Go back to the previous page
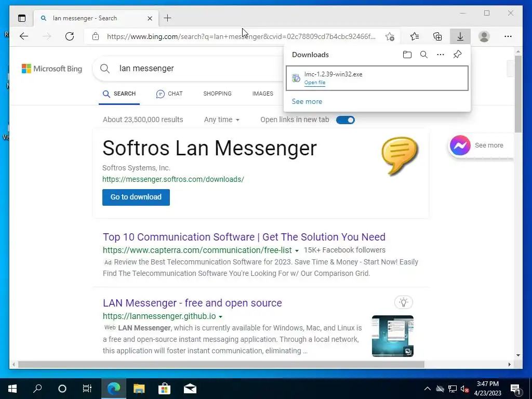Screen dimensions: 532x399 (x=24, y=36)
